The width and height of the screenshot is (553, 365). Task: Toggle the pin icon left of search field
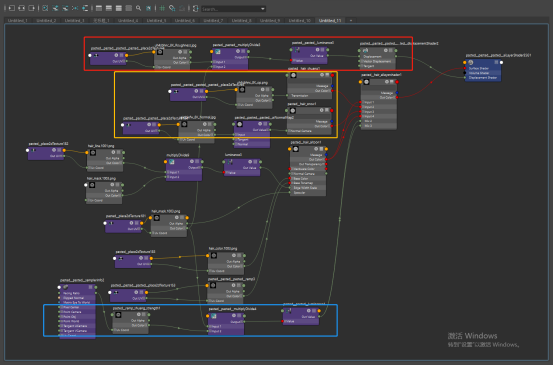click(x=195, y=8)
